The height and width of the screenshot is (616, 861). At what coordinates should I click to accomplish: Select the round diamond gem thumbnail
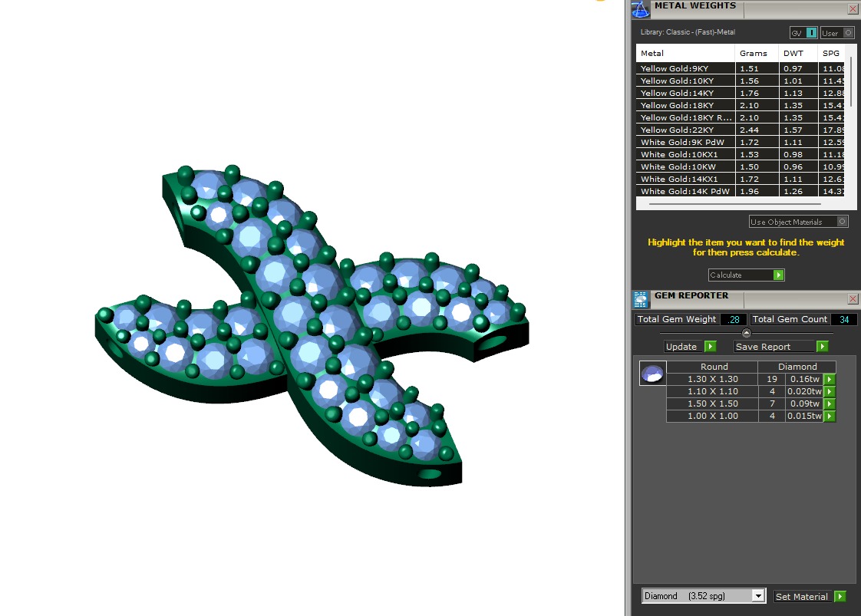click(653, 374)
